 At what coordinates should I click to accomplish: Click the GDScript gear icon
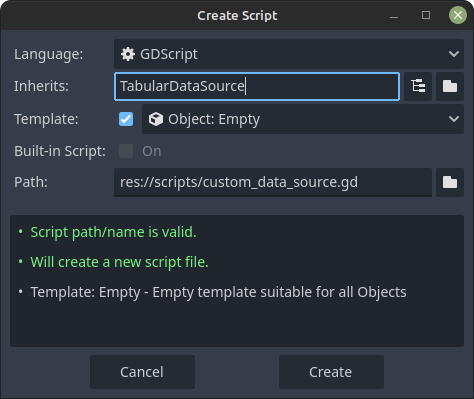[x=128, y=54]
